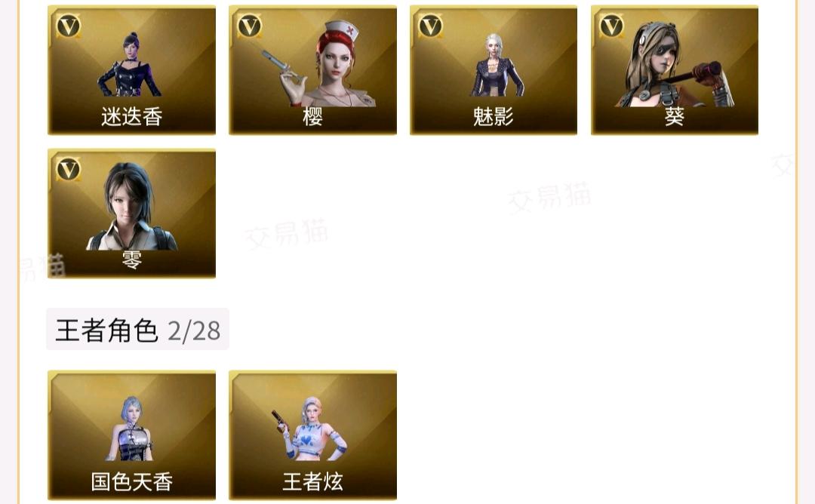
Task: Open the 王者炫 character with pistol
Action: 310,429
